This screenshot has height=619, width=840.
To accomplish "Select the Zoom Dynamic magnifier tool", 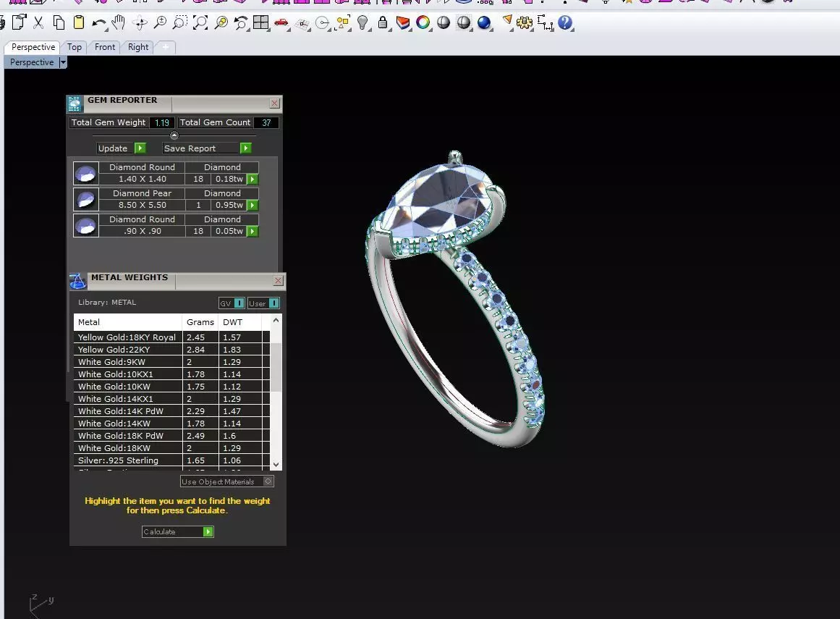I will click(x=160, y=22).
